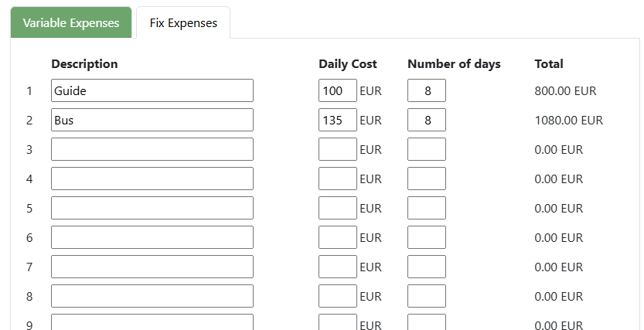This screenshot has height=330, width=644.
Task: Switch to the Variable Expenses tab
Action: [x=71, y=22]
